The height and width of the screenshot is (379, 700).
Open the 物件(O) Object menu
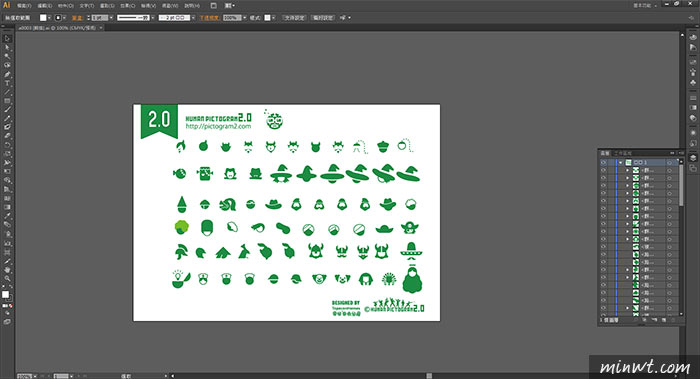click(66, 6)
